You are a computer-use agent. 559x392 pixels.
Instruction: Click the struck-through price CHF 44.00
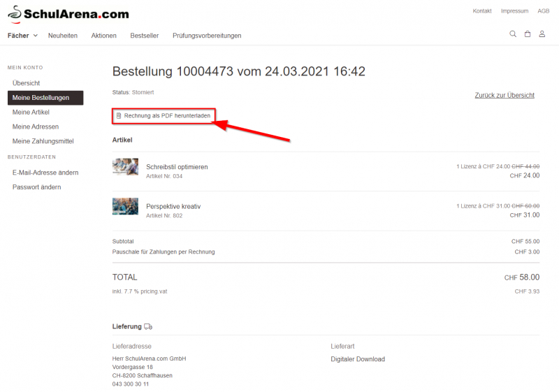525,166
